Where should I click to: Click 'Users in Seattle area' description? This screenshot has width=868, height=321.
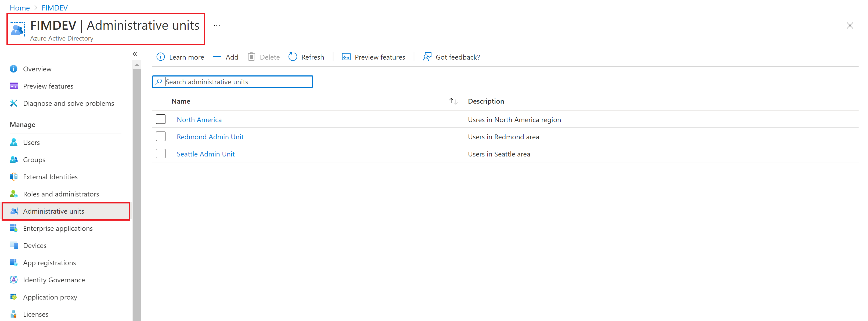(x=499, y=154)
